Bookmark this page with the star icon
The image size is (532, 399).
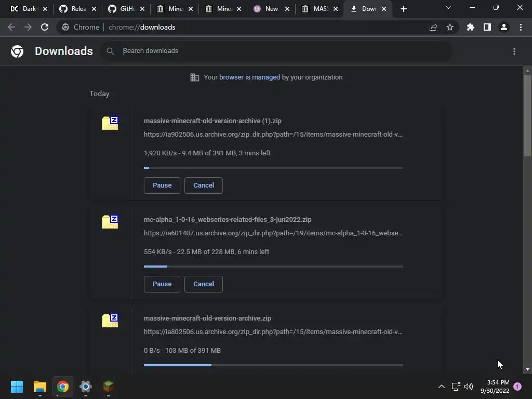pyautogui.click(x=450, y=27)
